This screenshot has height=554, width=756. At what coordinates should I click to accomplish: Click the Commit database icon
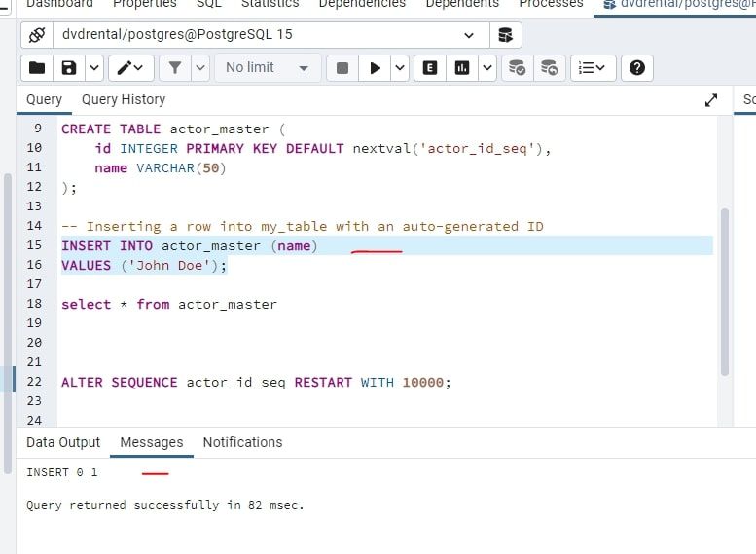point(518,67)
